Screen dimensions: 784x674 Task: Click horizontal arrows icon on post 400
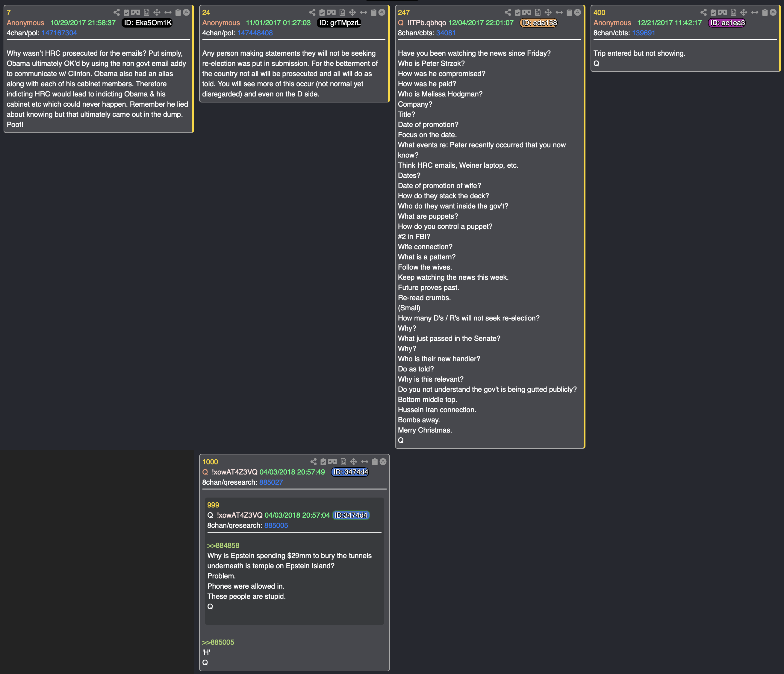[x=754, y=13]
